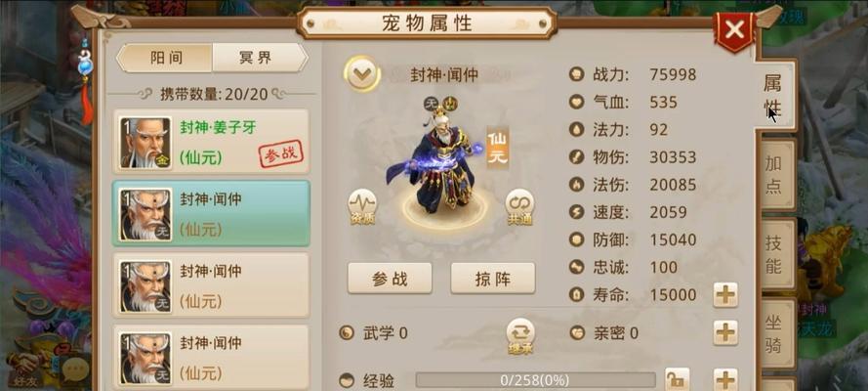Viewport: 868px width, 391px height.
Task: Select 封神·姜子牙 in pet list
Action: [x=211, y=142]
